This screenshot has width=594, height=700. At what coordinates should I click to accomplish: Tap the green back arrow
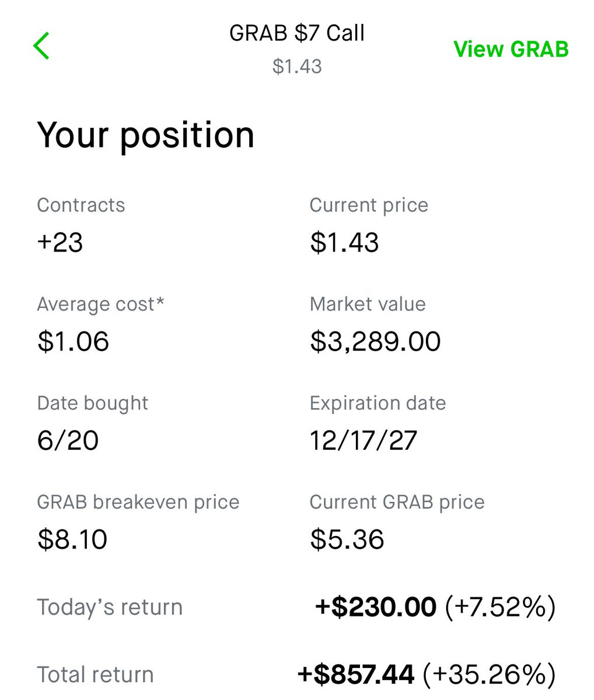41,46
